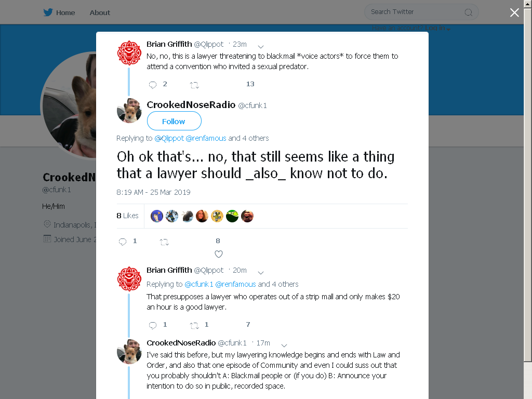Like the main CrookedNoseRadio tweet heart
This screenshot has width=532, height=399.
219,254
